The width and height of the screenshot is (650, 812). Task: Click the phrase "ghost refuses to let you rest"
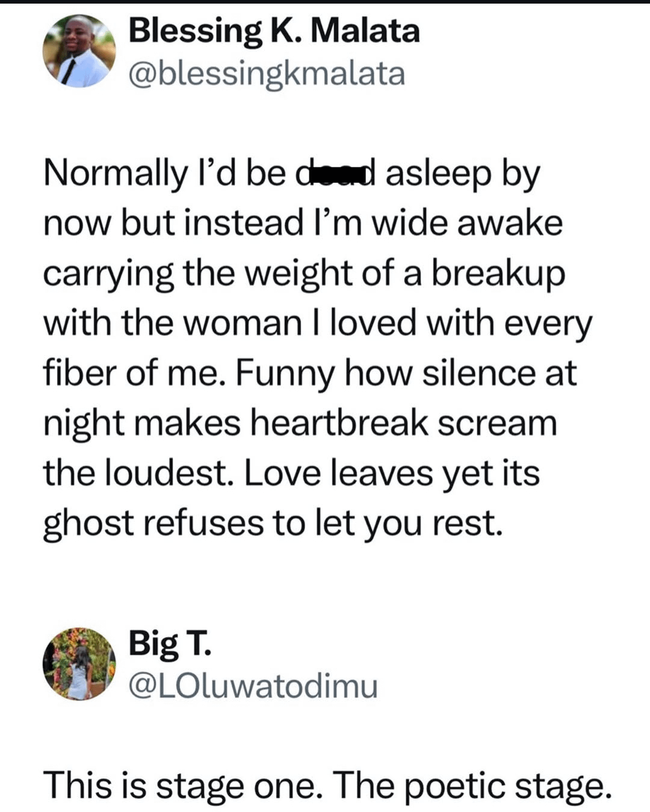coord(273,524)
